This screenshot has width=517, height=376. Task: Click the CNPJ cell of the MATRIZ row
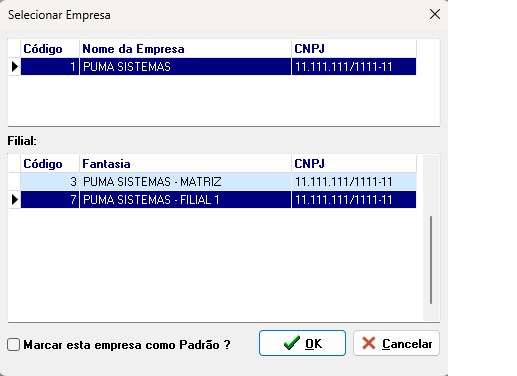(x=354, y=182)
